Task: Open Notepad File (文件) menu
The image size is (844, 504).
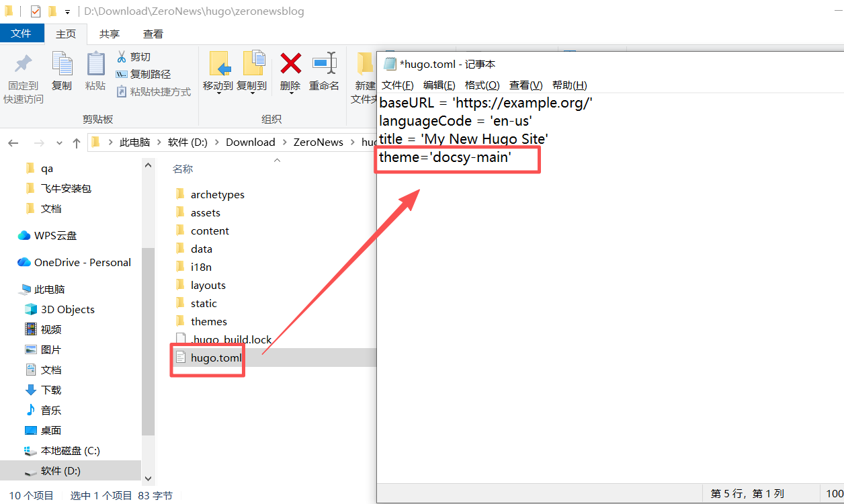Action: click(x=397, y=85)
